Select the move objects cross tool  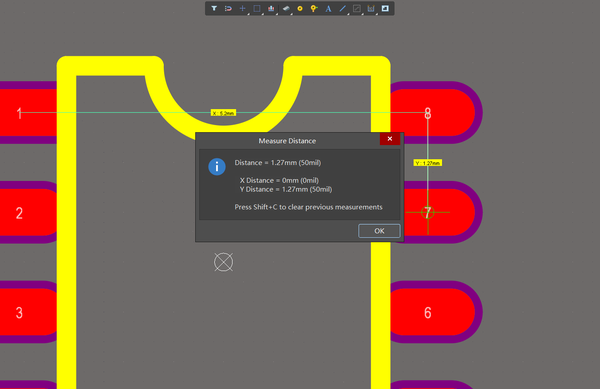coord(242,8)
